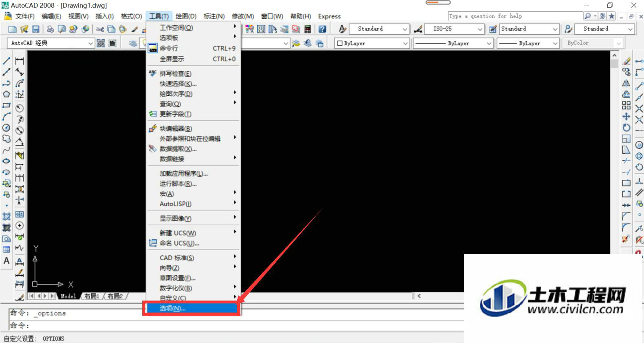This screenshot has width=644, height=343.
Task: Select the Linear dimension tool
Action: pos(20,61)
